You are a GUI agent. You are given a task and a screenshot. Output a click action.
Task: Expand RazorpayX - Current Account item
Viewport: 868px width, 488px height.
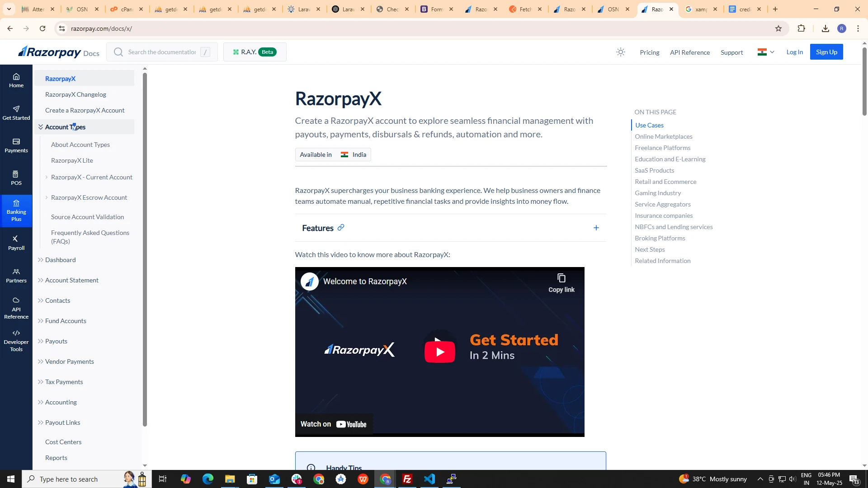click(47, 177)
